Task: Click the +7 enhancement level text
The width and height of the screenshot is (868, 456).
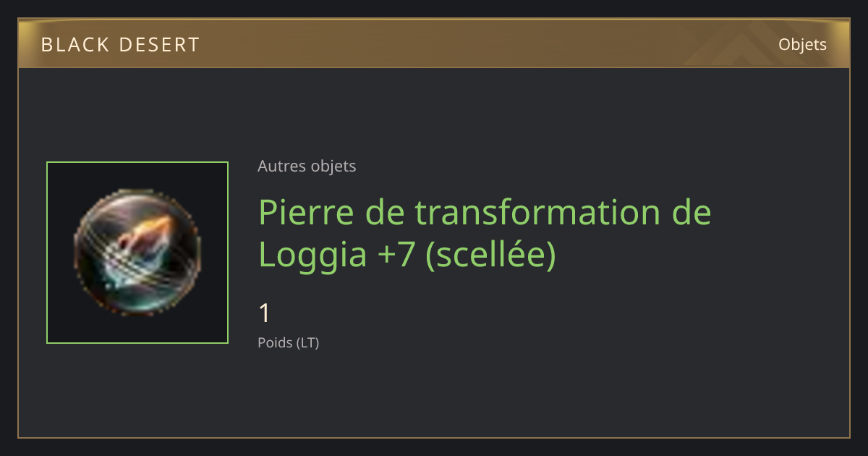Action: pyautogui.click(x=397, y=255)
